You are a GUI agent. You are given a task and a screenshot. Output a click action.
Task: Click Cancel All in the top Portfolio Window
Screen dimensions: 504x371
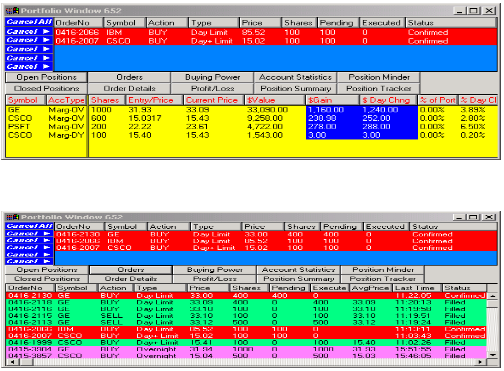pos(29,22)
